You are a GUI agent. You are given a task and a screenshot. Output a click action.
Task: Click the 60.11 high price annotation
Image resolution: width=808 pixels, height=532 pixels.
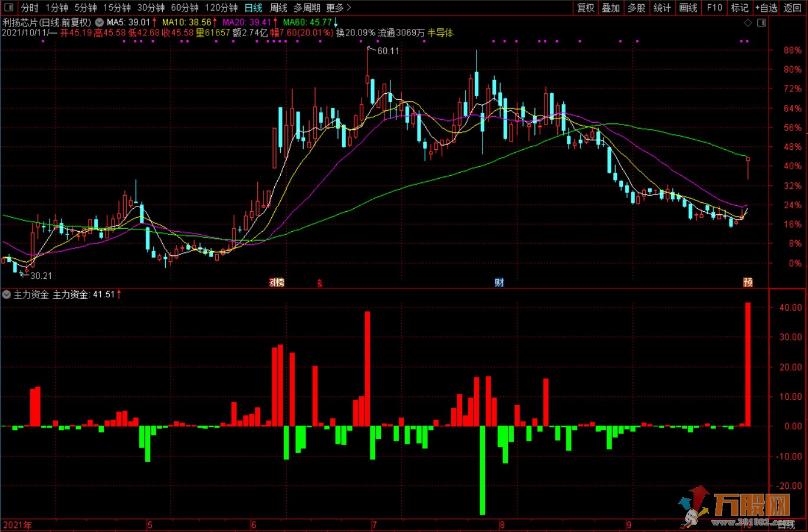[x=388, y=51]
